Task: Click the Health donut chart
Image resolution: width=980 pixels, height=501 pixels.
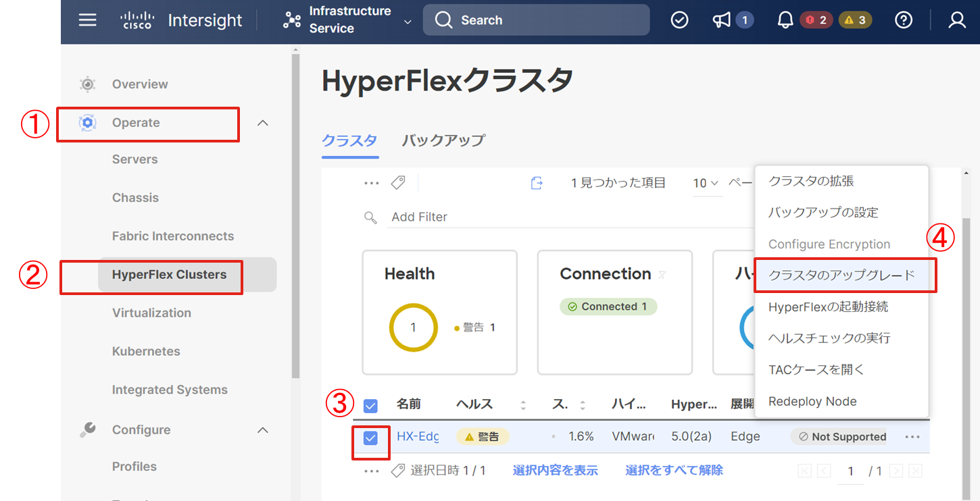Action: [x=414, y=327]
